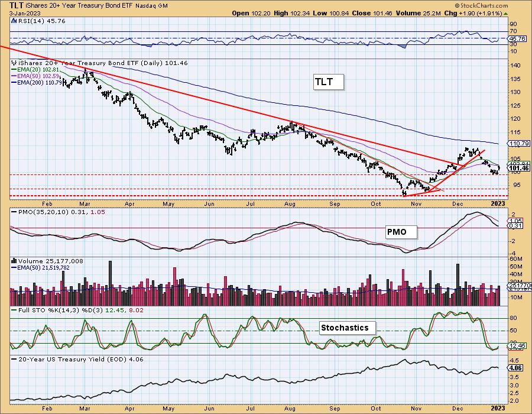The image size is (532, 414).
Task: Click the 12.45 stochastic axis tag
Action: [x=517, y=346]
